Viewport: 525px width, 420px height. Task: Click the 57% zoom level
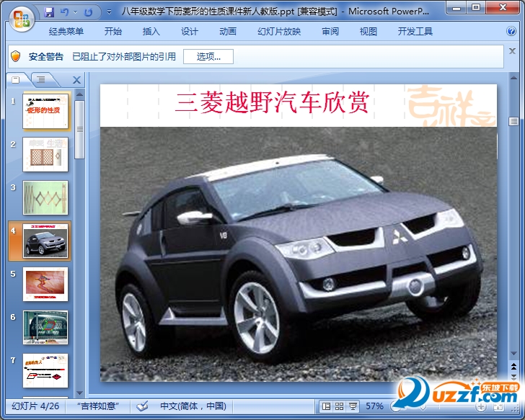pos(374,406)
